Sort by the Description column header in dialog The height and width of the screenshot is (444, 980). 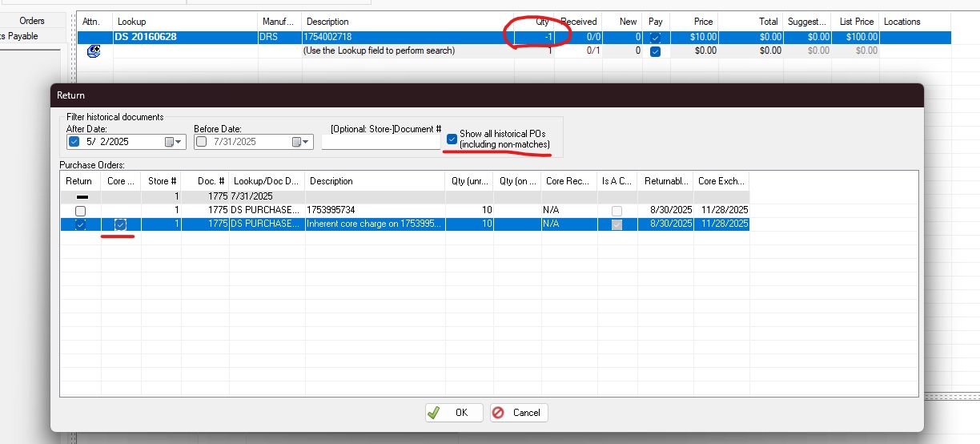coord(374,181)
